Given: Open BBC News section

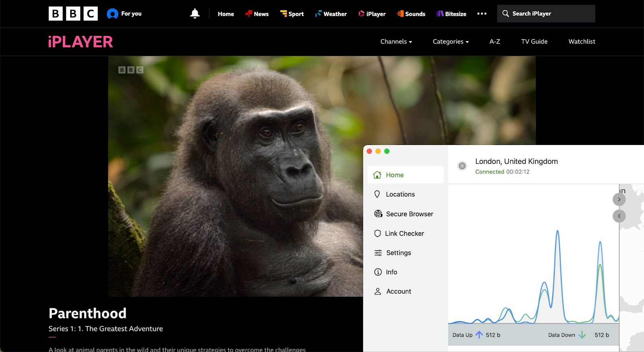Looking at the screenshot, I should tap(257, 14).
